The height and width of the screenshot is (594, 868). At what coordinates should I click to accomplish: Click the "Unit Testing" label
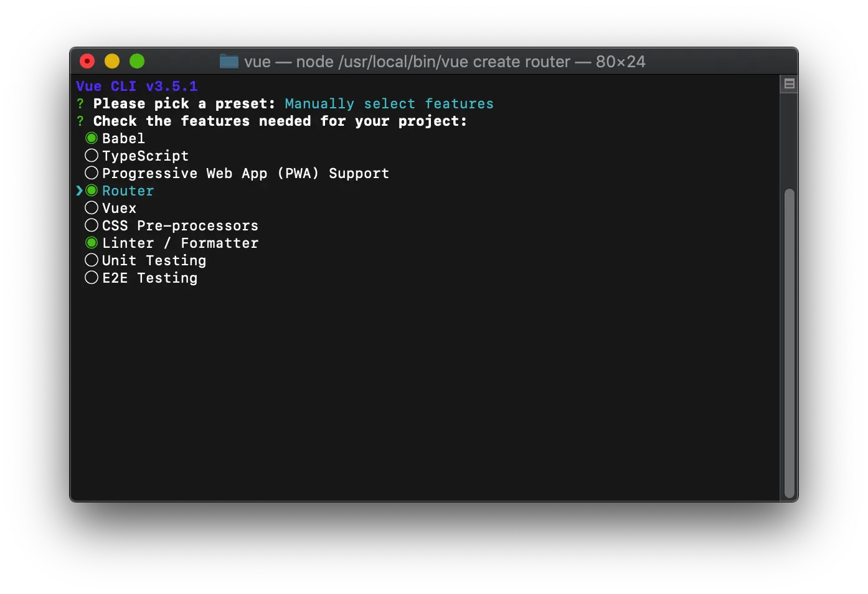pyautogui.click(x=154, y=260)
